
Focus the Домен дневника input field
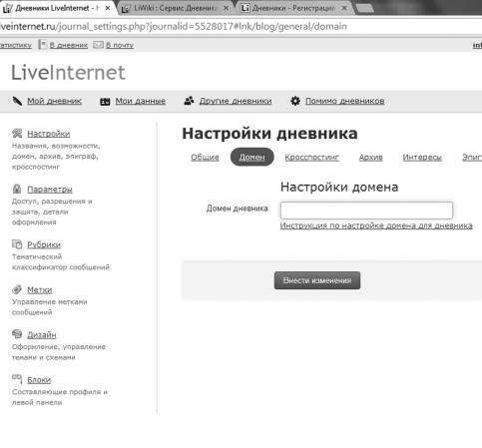366,211
